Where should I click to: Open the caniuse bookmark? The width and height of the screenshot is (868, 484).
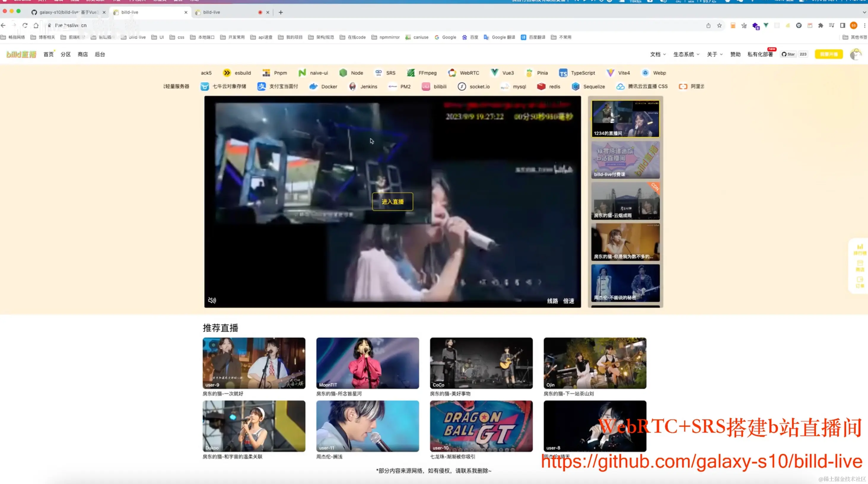coord(417,37)
